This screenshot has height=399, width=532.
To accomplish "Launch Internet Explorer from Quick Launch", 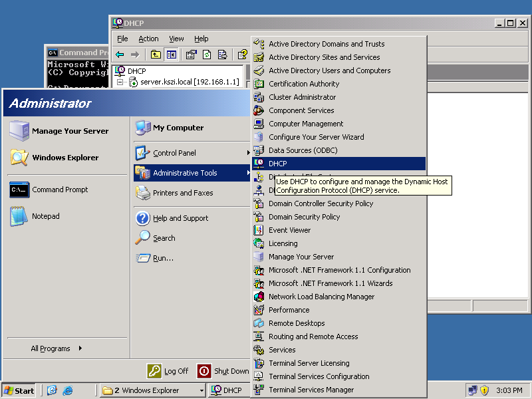I will [x=68, y=390].
